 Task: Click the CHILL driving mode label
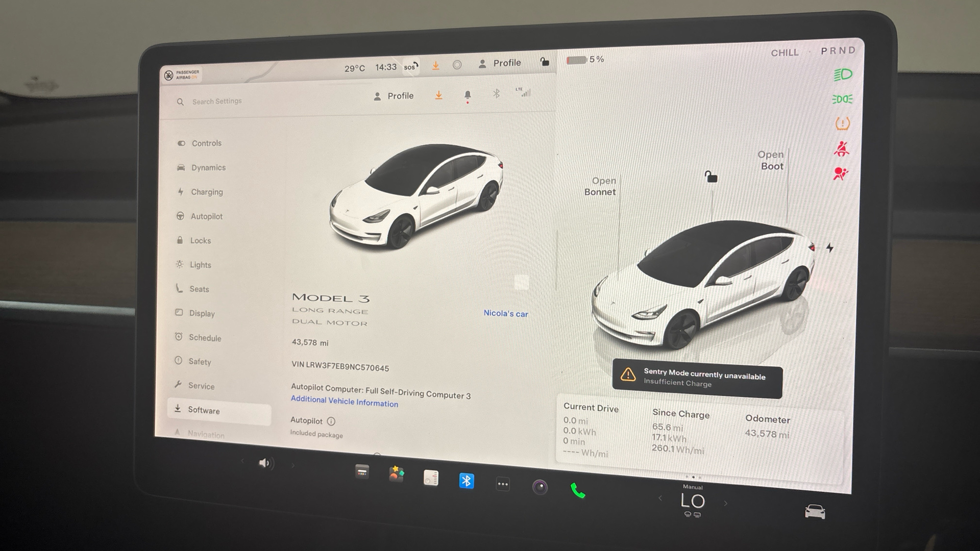785,53
